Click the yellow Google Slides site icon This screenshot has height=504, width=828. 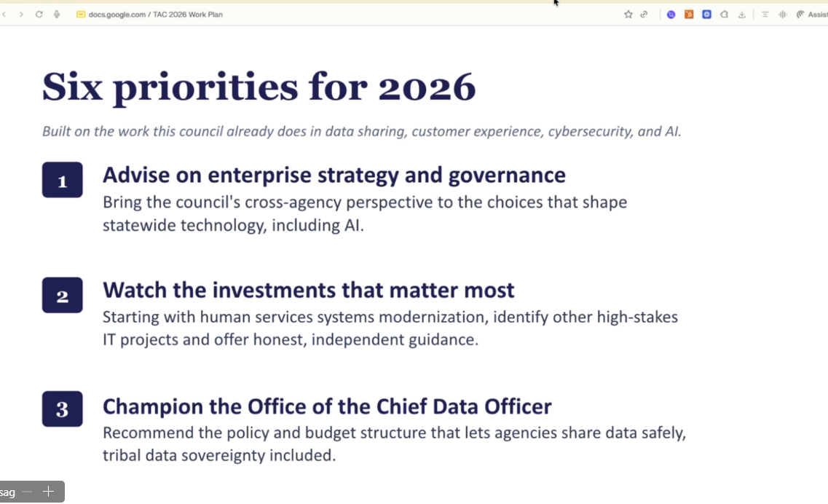point(81,15)
